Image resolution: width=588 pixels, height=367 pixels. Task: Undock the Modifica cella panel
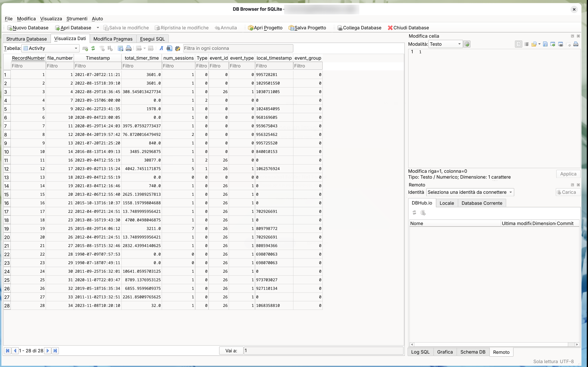572,36
